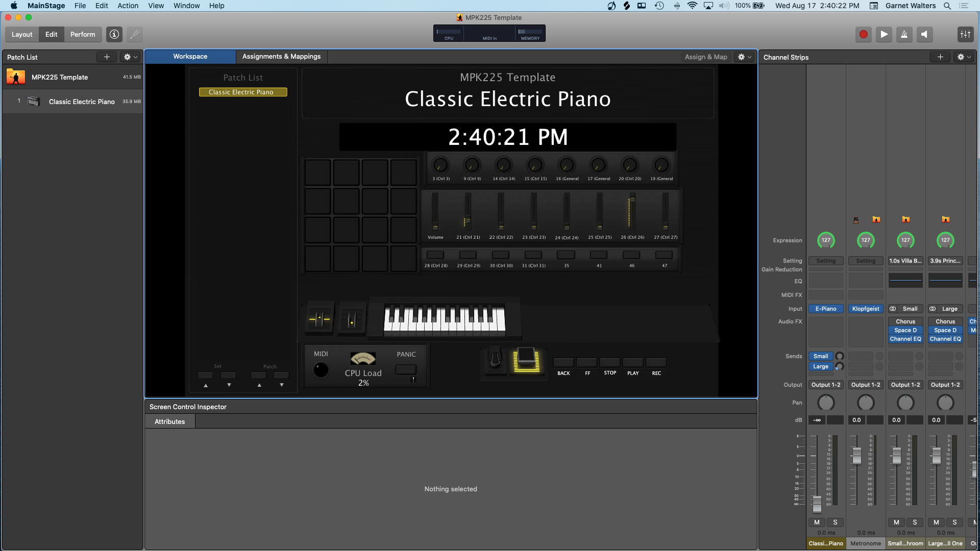Switch to the Assignments & Mappings tab
Image resolution: width=980 pixels, height=551 pixels.
[x=282, y=57]
